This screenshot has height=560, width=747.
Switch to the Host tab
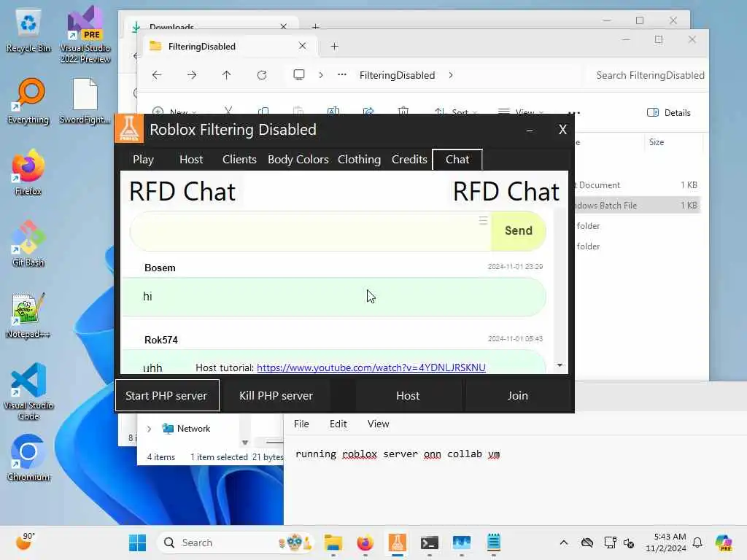pyautogui.click(x=191, y=160)
